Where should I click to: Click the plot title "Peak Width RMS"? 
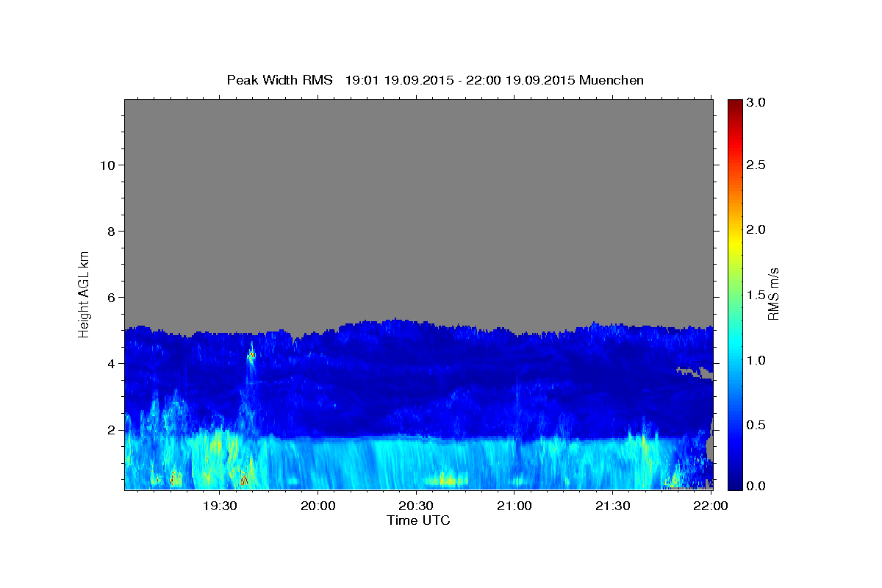pyautogui.click(x=279, y=79)
